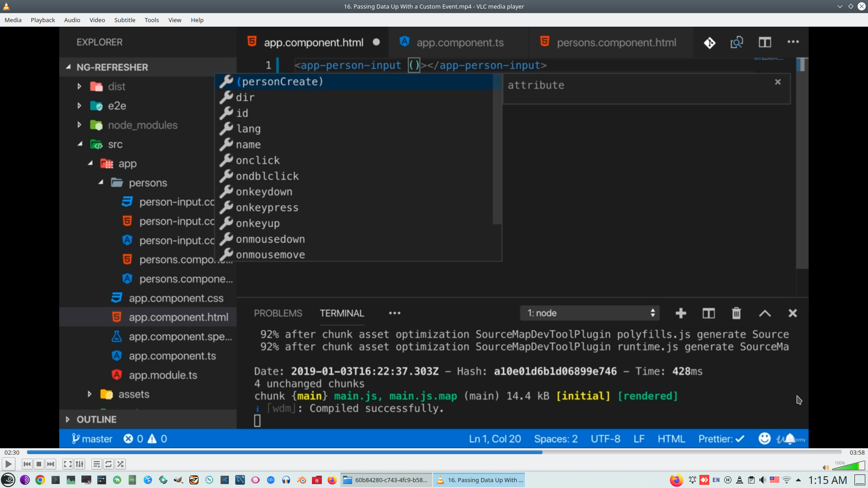Screen dimensions: 868x488
Task: Skip to next media in playlist
Action: pos(51,464)
